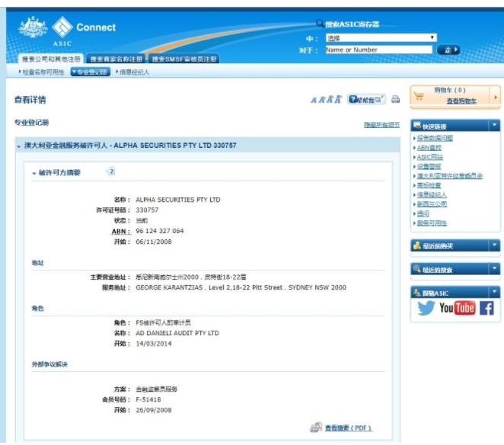Open the Facebook icon link
The height and width of the screenshot is (445, 504).
[486, 308]
